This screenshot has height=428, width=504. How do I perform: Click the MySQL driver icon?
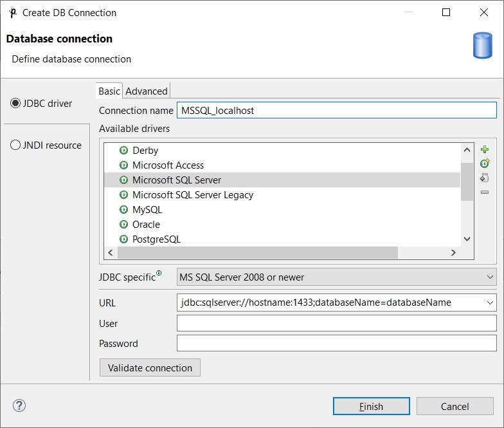click(x=123, y=210)
